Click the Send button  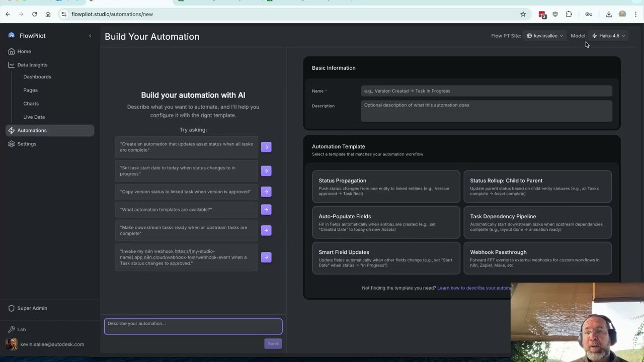[273, 343]
